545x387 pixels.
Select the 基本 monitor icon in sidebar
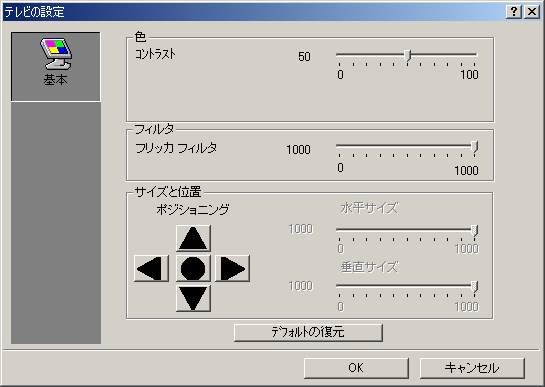[x=56, y=53]
